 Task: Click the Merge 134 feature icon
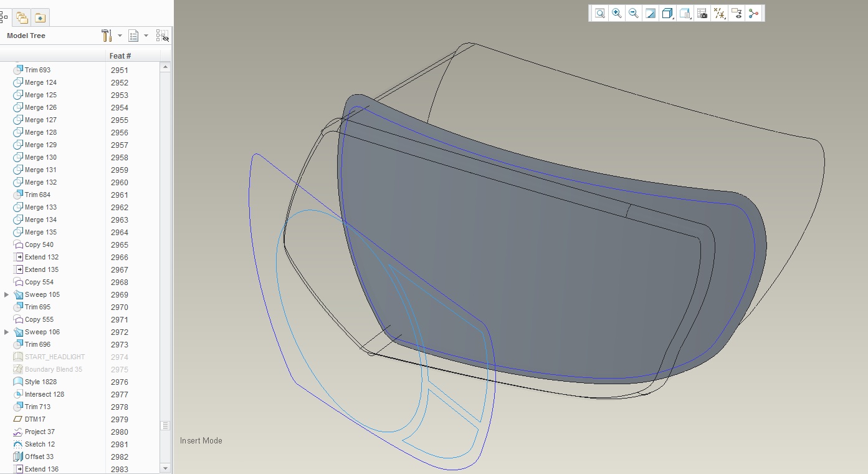18,220
